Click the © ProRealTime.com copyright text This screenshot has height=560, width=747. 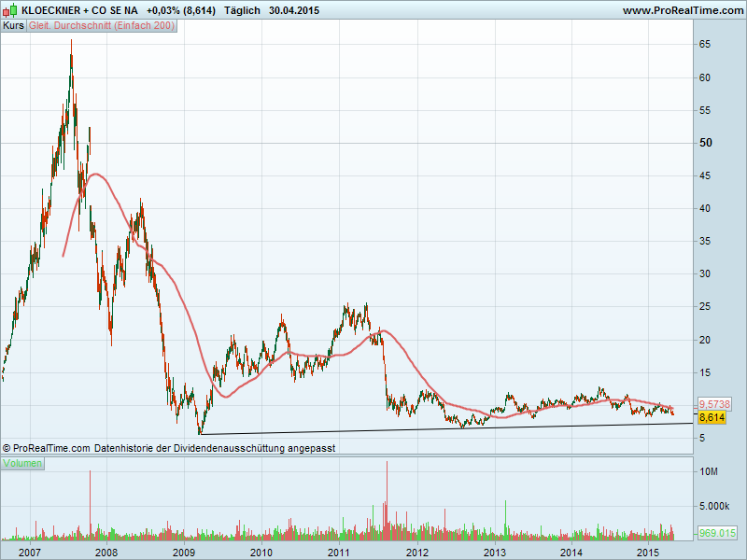click(47, 448)
